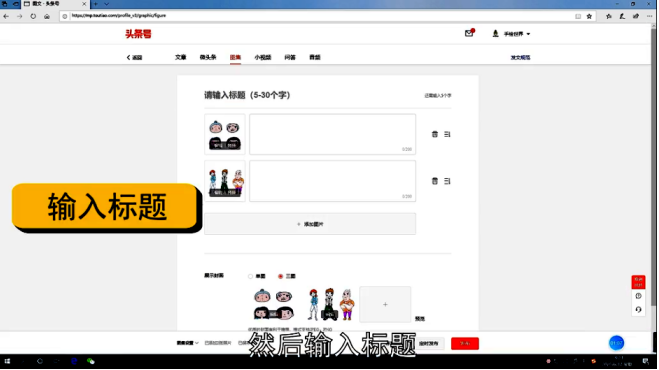Go back using 返回 link
659x370 pixels.
point(134,58)
